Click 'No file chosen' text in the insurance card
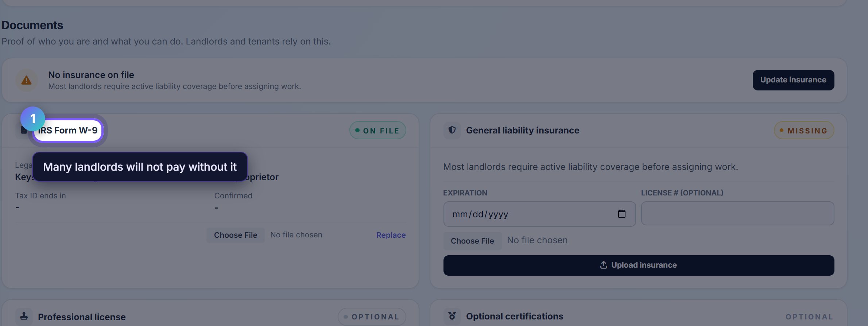868x326 pixels. tap(537, 240)
